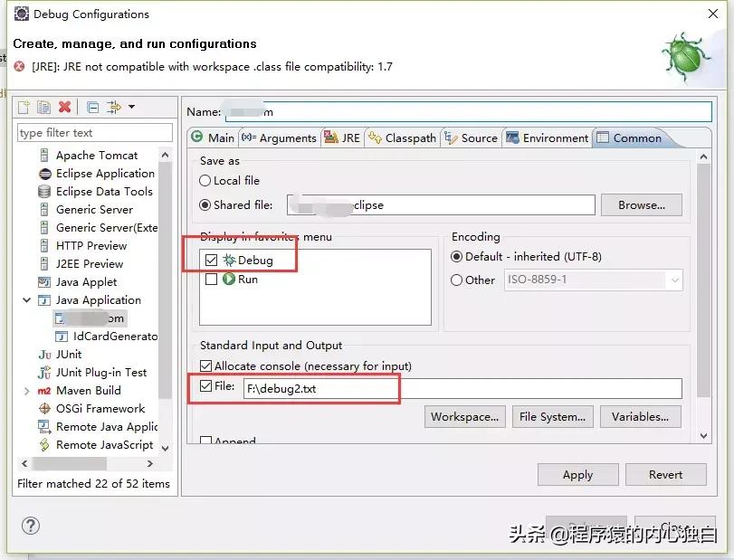
Task: Click tree horizontal scroll right arrow
Action: (150, 463)
